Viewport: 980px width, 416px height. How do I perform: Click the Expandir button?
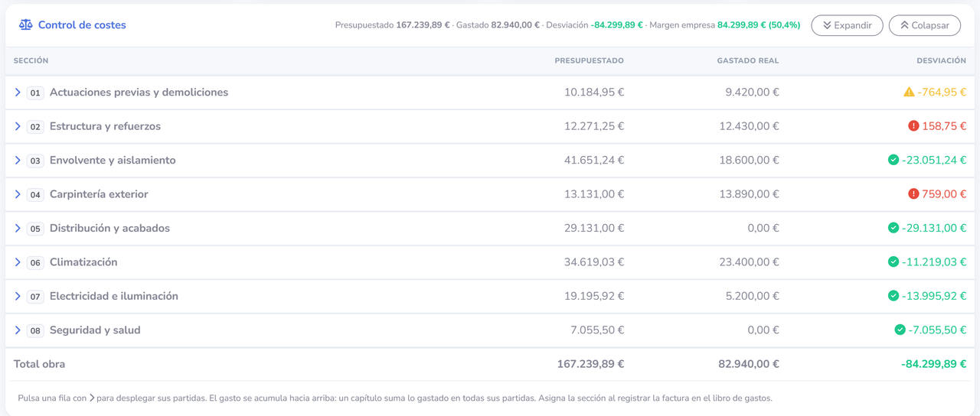pyautogui.click(x=847, y=25)
